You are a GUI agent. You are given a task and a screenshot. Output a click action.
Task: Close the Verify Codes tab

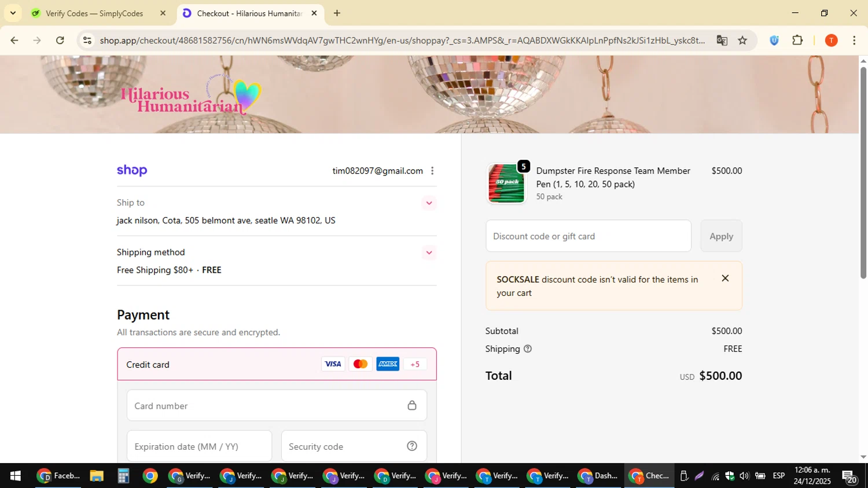163,13
